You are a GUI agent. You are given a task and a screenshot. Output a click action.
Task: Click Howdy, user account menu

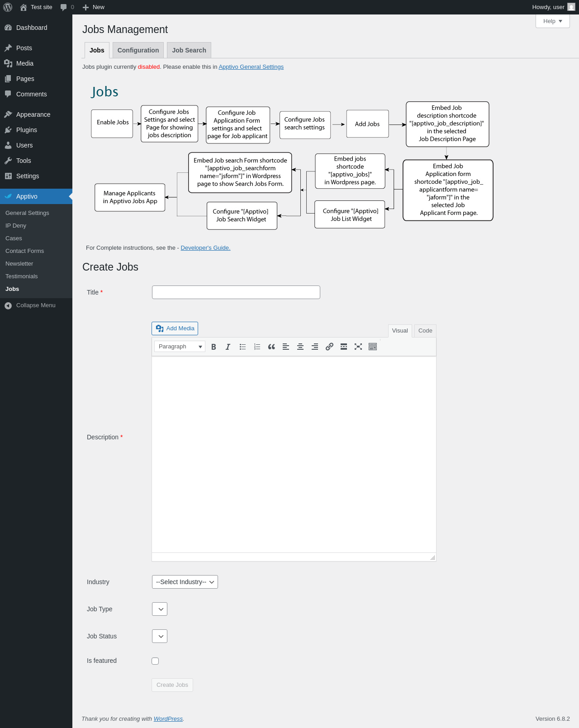pos(553,7)
